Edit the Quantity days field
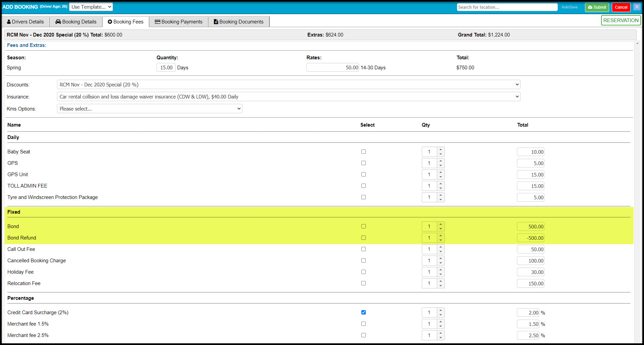Viewport: 644px width, 345px height. point(166,68)
